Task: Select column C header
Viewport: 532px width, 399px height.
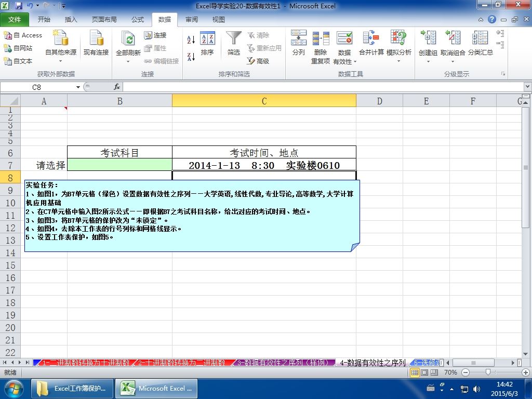Action: (264, 101)
